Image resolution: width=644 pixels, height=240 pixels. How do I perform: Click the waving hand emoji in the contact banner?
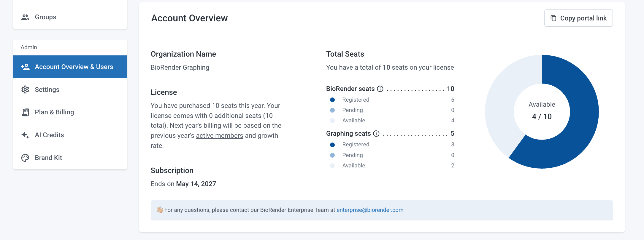point(160,210)
